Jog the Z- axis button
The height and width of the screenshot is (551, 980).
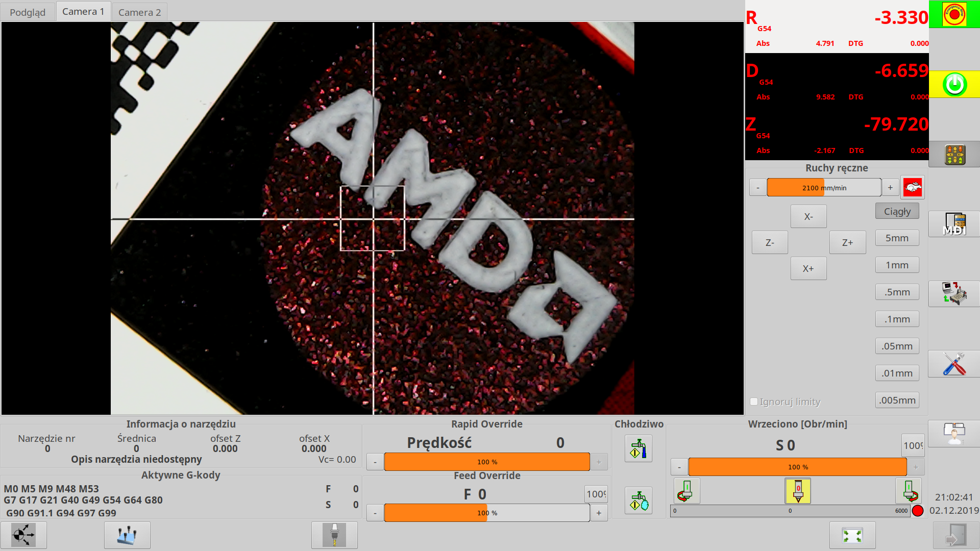point(770,243)
